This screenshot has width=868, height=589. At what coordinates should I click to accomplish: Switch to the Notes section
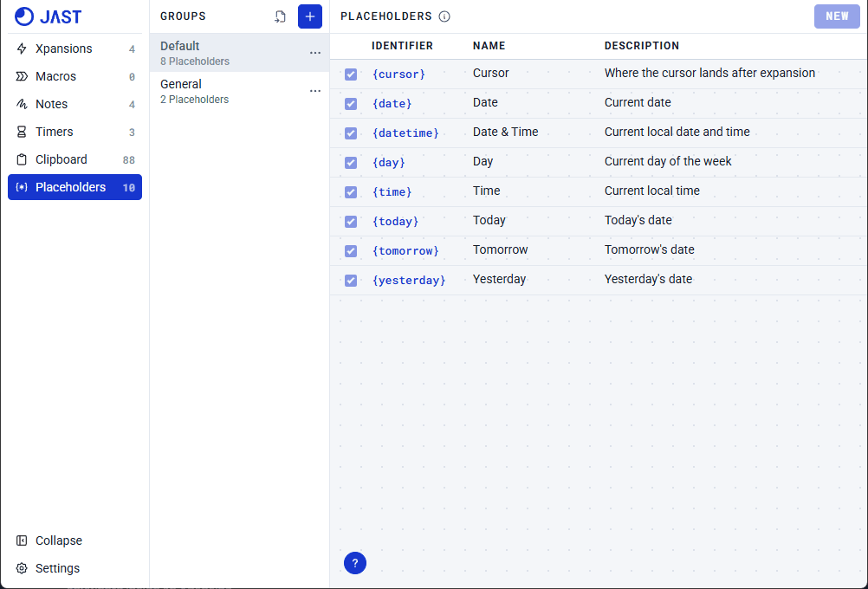(x=74, y=104)
